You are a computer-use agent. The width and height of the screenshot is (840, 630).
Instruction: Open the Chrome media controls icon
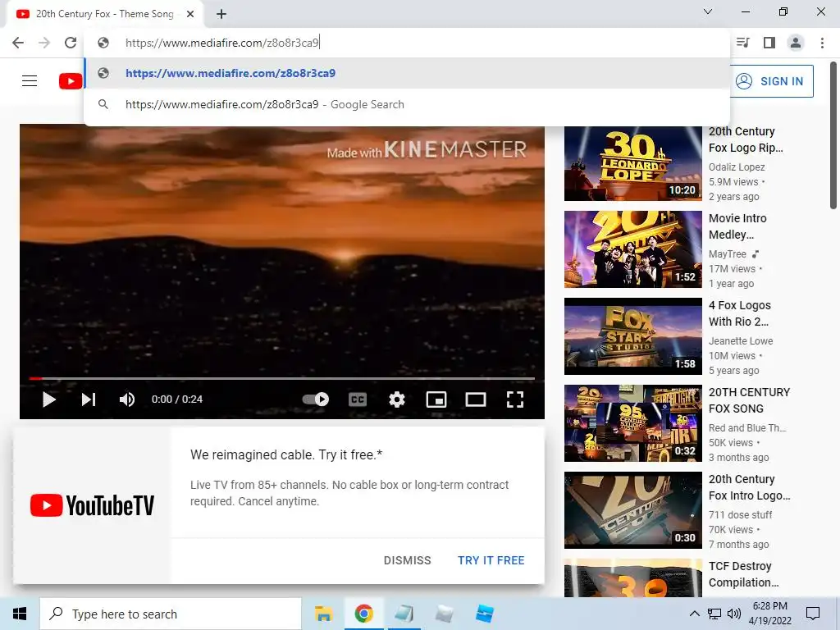(x=742, y=43)
